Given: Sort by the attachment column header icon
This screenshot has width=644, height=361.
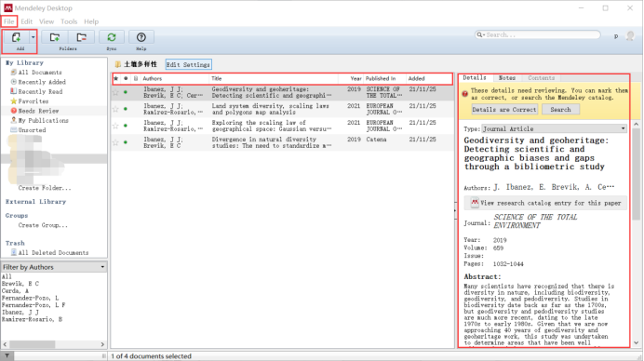Looking at the screenshot, I should (136, 78).
